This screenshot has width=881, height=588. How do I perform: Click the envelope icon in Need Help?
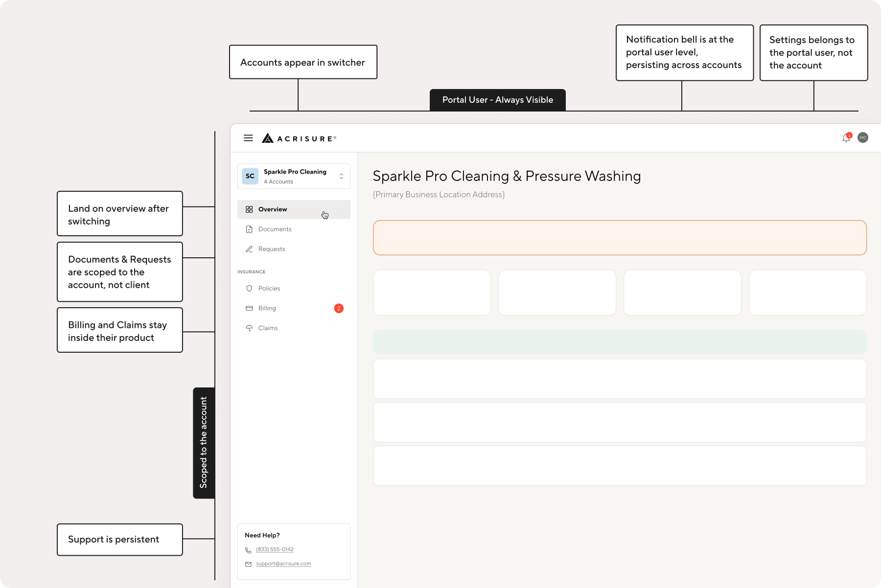[248, 564]
